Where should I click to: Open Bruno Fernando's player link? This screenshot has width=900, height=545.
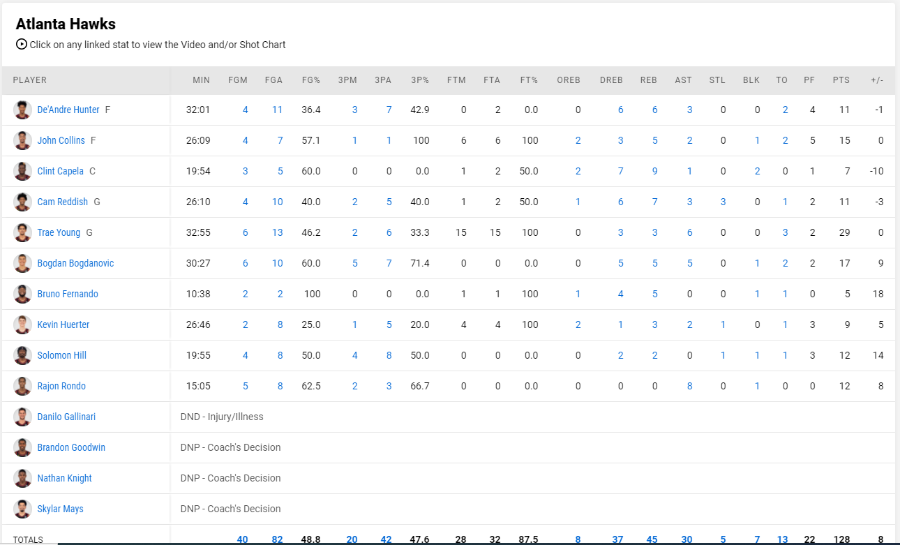point(68,294)
